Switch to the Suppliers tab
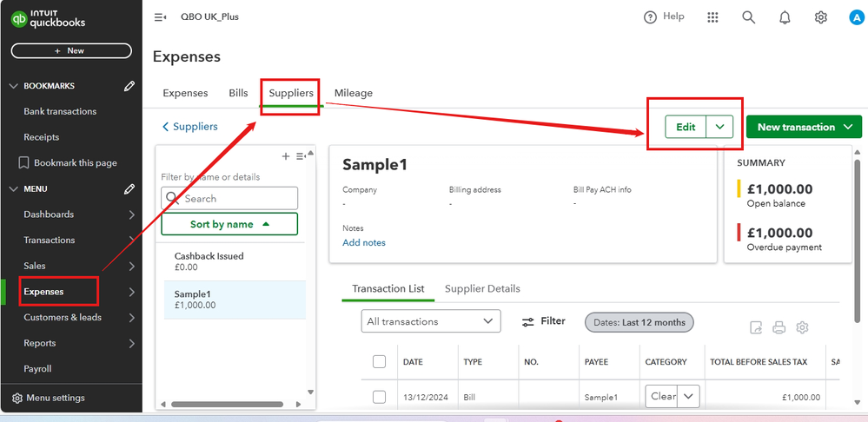 (291, 93)
